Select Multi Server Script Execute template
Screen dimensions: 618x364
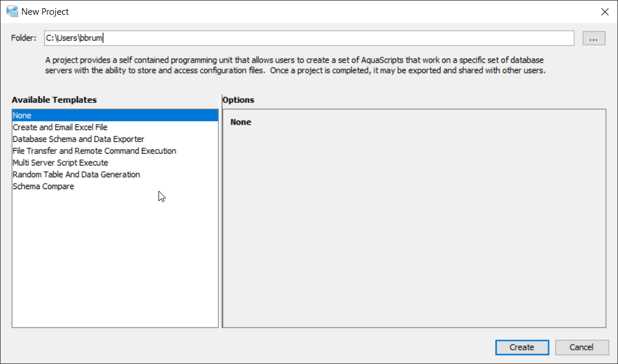60,163
